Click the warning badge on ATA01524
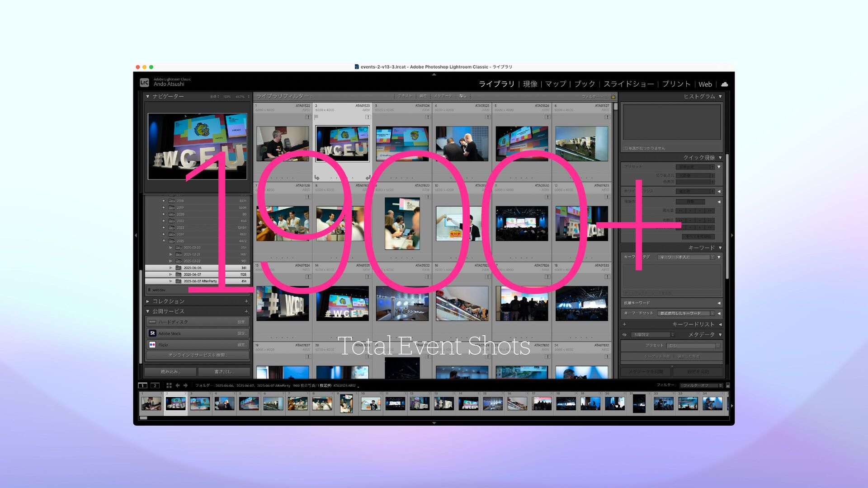Viewport: 868px width, 488px height. (427, 117)
